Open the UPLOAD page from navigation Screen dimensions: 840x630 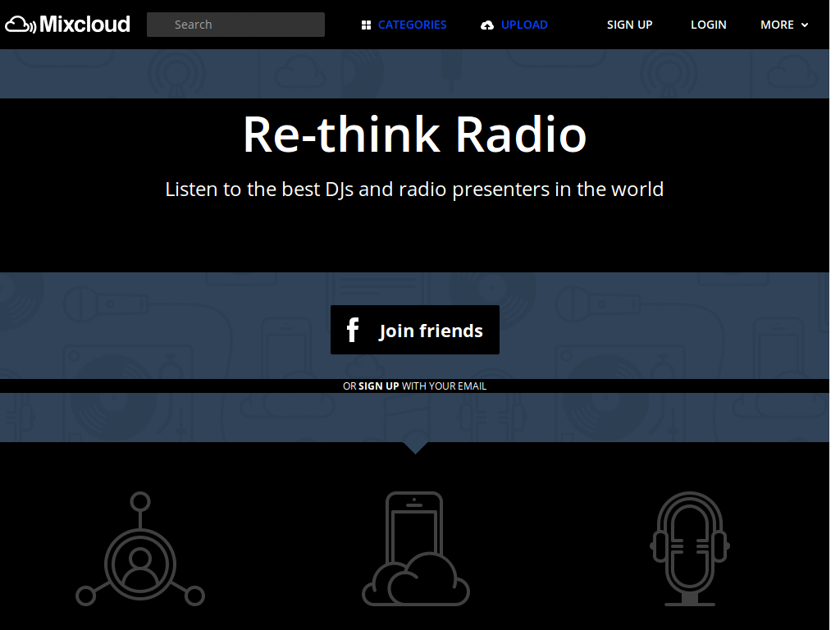pyautogui.click(x=525, y=25)
